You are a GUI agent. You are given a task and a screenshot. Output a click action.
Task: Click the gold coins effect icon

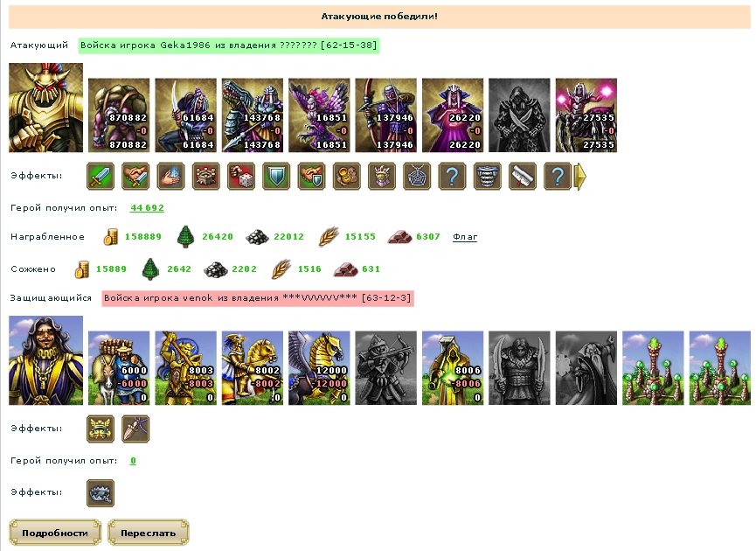347,176
